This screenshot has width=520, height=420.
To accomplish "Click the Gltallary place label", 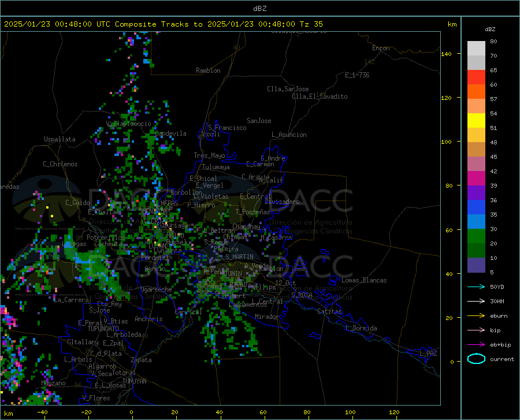I will (83, 342).
